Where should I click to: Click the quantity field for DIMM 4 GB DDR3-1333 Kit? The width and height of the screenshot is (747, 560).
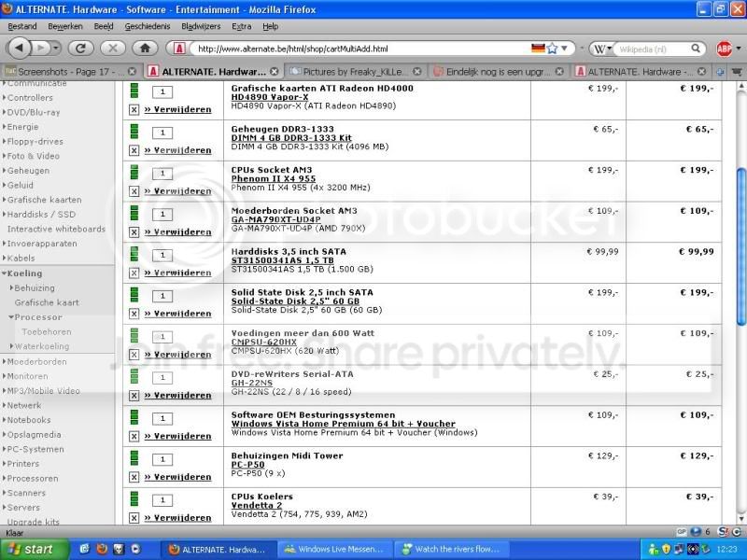tap(162, 133)
